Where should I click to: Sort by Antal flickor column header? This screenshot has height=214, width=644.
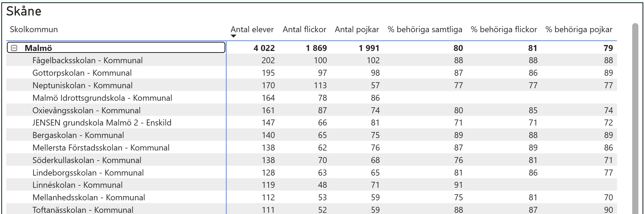304,30
